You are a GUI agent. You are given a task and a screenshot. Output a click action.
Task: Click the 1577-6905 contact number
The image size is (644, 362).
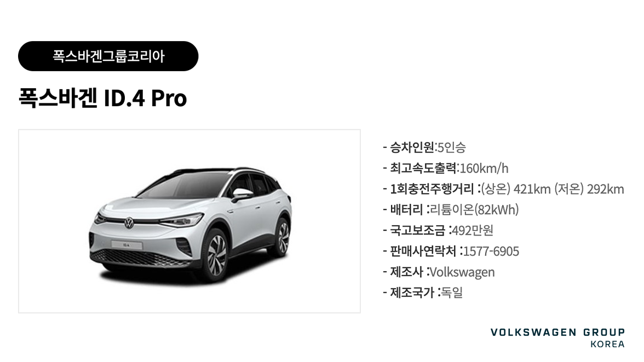pyautogui.click(x=491, y=251)
